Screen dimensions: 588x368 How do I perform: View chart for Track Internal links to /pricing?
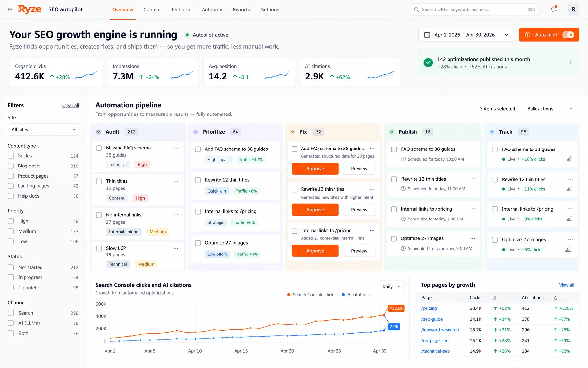coord(569,219)
